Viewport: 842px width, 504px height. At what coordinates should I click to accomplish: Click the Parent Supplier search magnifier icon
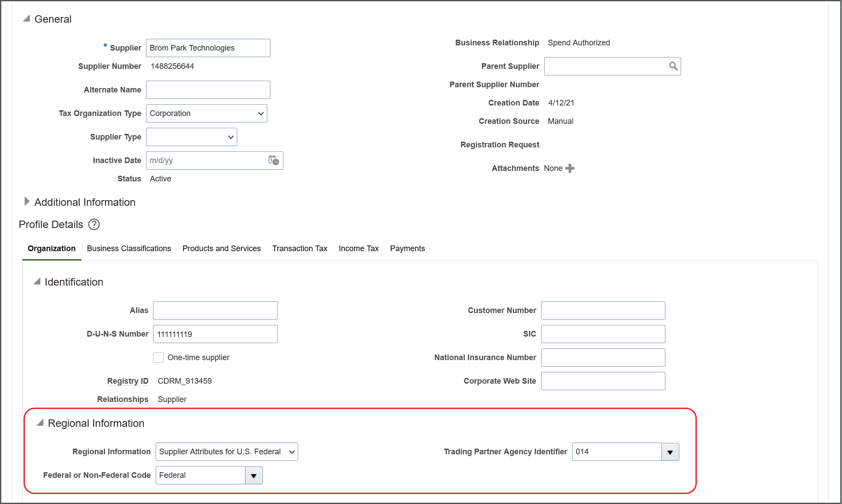(x=673, y=66)
